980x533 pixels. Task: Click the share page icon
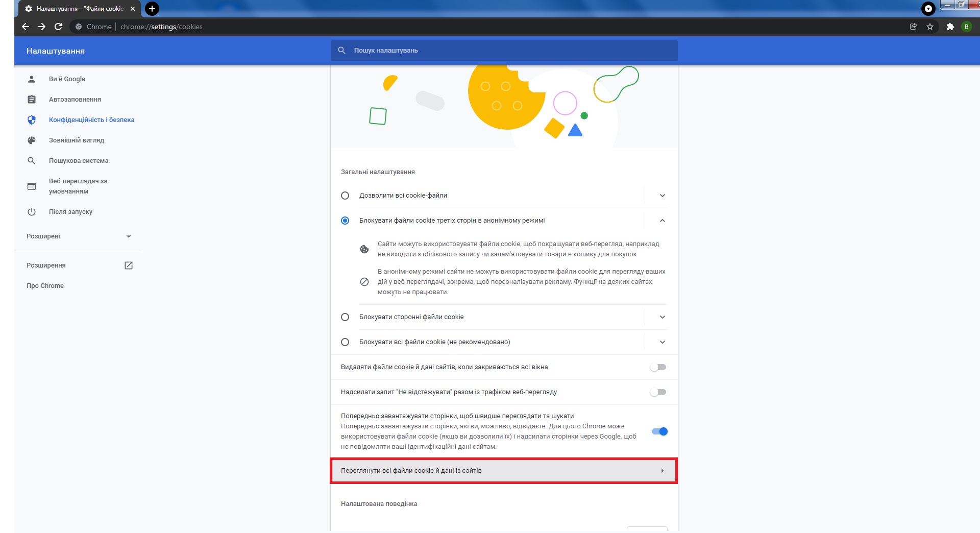click(x=913, y=27)
